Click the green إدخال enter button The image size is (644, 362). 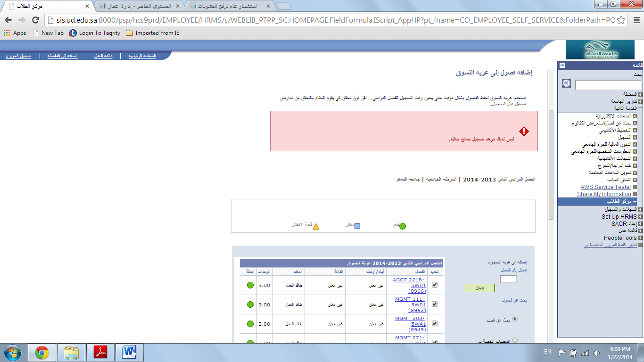(x=479, y=288)
